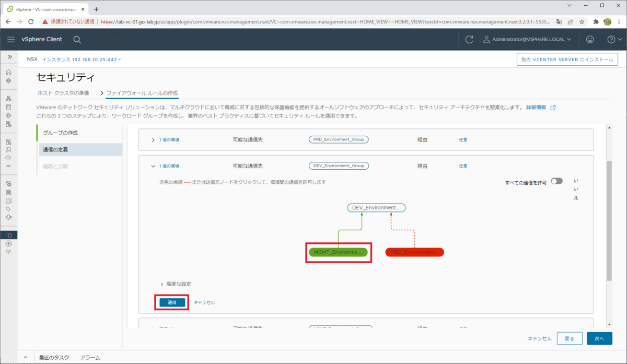Image resolution: width=627 pixels, height=364 pixels.
Task: Expand 高度な設定 section
Action: coord(176,284)
